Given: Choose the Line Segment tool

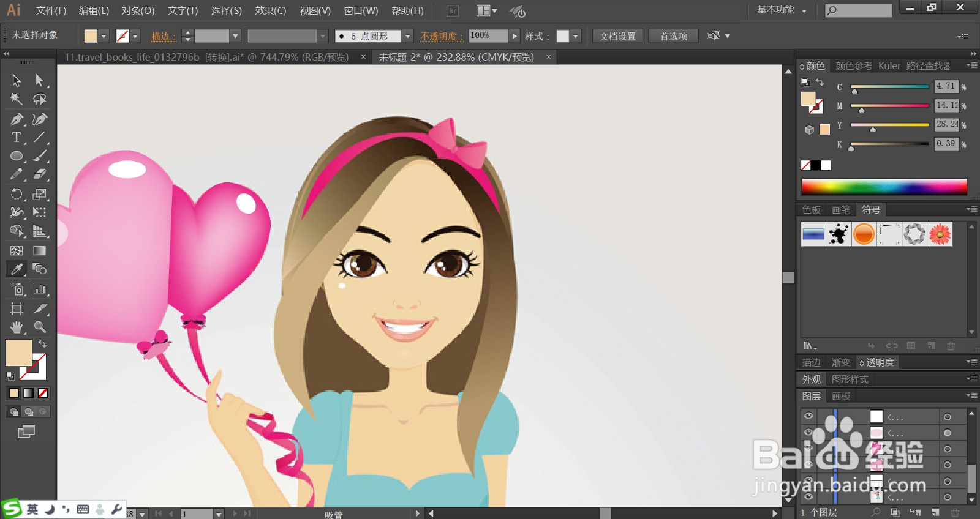Looking at the screenshot, I should (x=40, y=137).
